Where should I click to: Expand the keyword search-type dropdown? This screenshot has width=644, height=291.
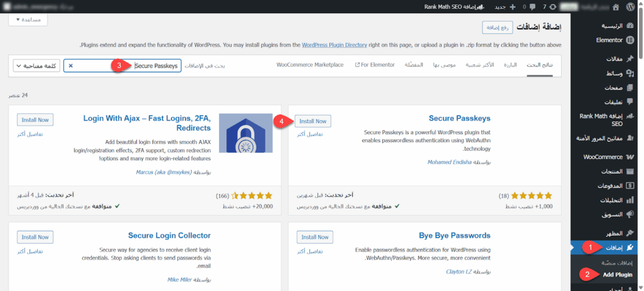(36, 65)
